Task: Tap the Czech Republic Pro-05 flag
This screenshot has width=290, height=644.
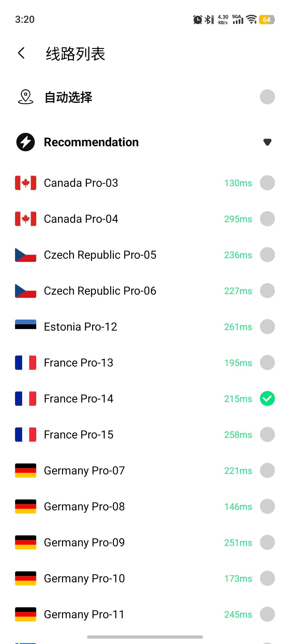Action: 26,255
